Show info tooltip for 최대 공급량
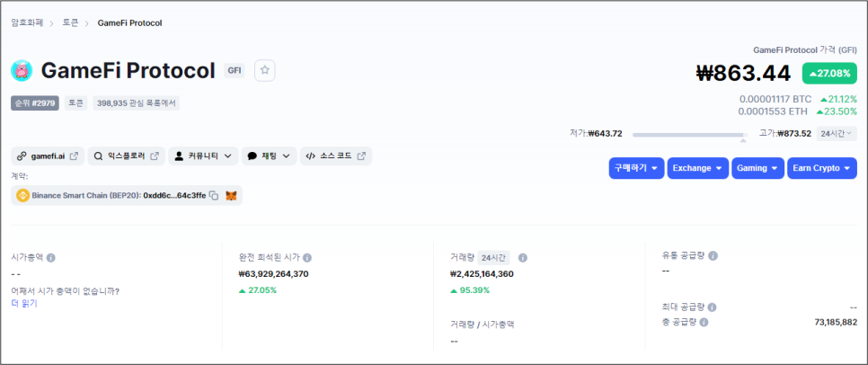 pyautogui.click(x=712, y=307)
